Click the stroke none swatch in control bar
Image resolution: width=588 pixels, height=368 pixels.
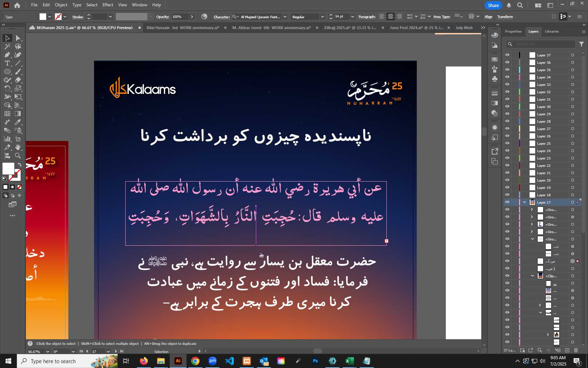click(x=58, y=16)
